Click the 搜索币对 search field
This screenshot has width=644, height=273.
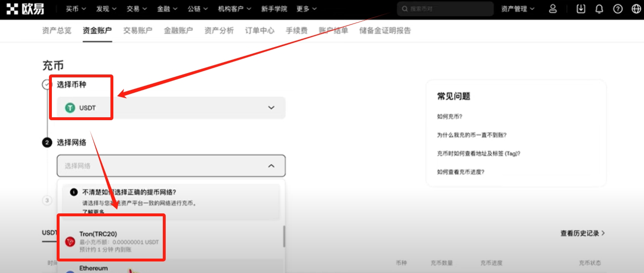coord(445,9)
